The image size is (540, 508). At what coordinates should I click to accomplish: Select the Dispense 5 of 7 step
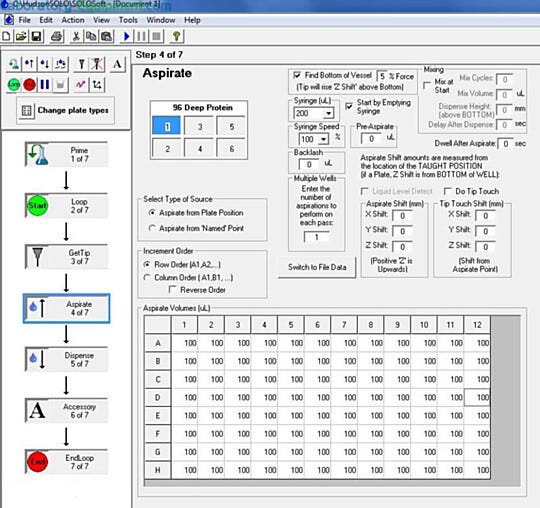pos(66,359)
